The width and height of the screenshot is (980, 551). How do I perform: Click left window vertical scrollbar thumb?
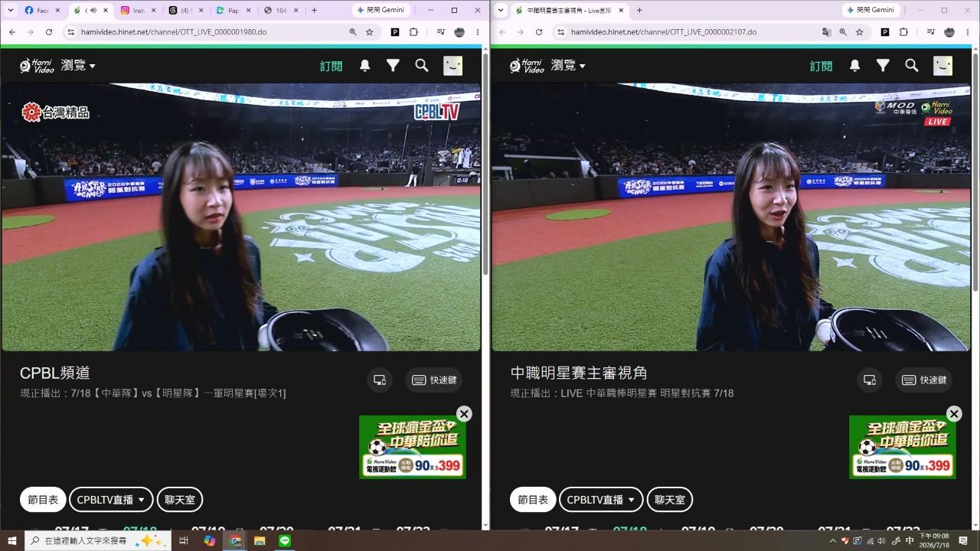(x=485, y=165)
